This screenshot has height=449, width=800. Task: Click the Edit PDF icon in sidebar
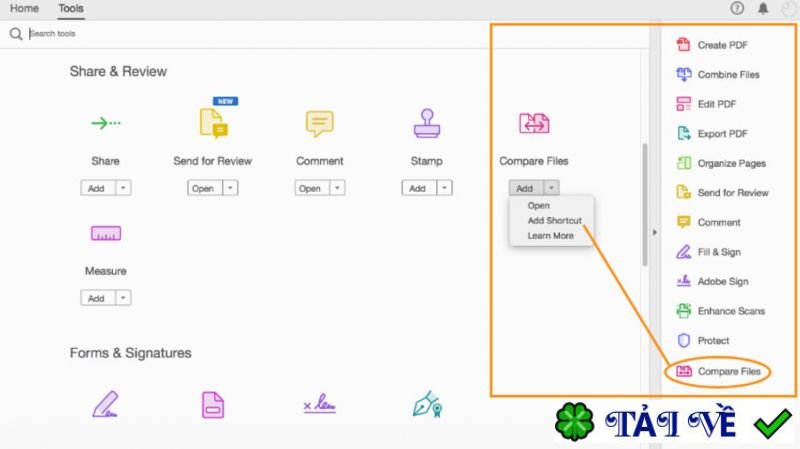684,104
